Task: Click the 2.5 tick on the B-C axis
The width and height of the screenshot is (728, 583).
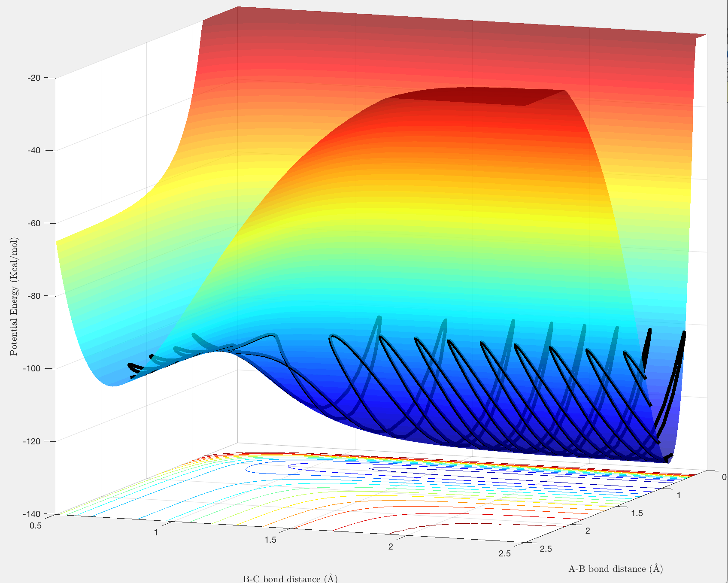Action: [505, 554]
